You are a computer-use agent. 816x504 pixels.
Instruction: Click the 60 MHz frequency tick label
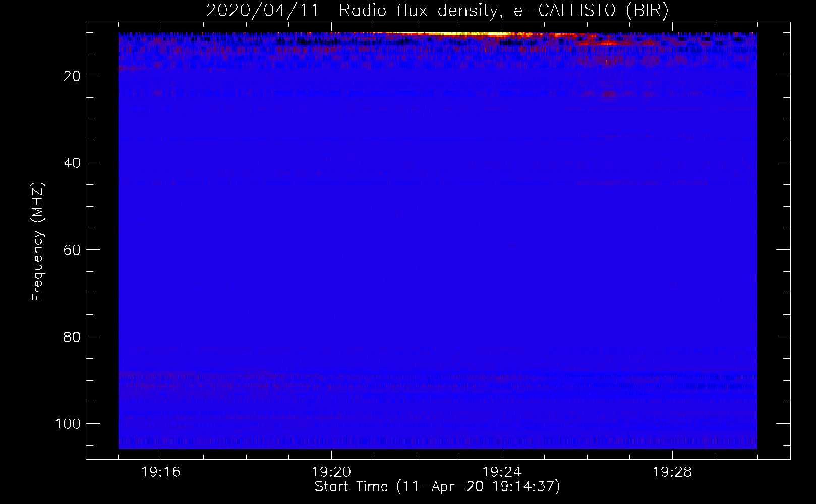point(72,250)
